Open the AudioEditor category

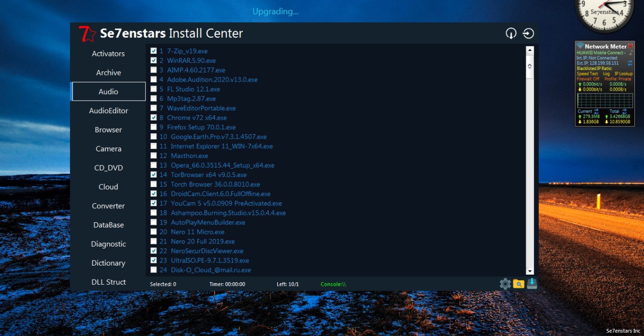coord(108,111)
